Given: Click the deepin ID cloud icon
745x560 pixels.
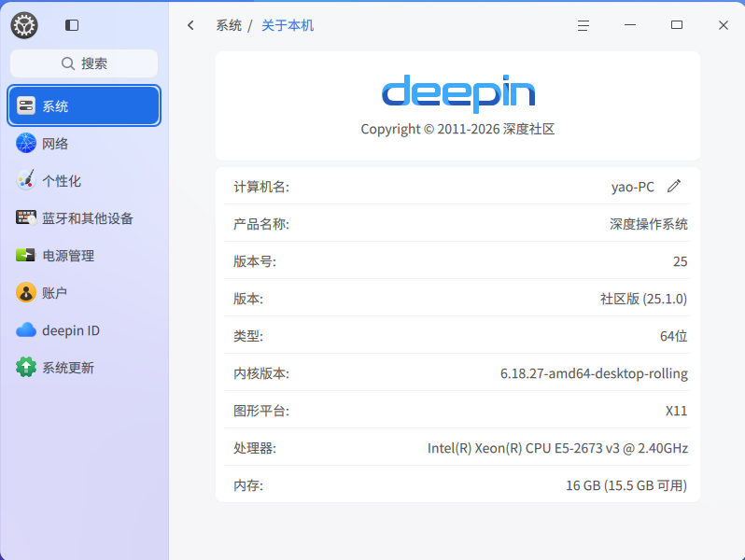Looking at the screenshot, I should [x=26, y=330].
